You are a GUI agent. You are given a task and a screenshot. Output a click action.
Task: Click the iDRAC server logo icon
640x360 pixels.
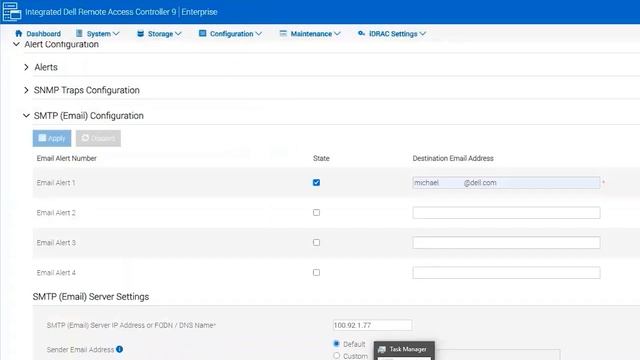11,11
